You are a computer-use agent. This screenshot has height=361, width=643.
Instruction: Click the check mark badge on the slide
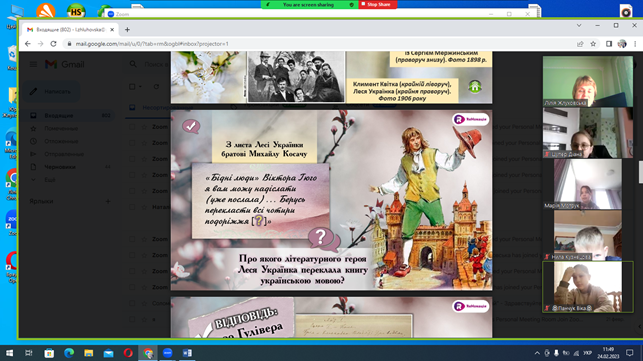(x=191, y=126)
